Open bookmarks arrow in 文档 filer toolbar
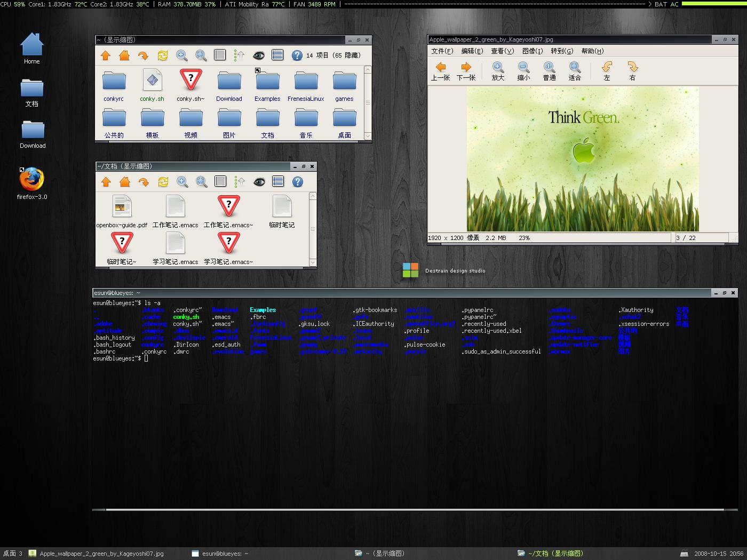 coord(144,182)
